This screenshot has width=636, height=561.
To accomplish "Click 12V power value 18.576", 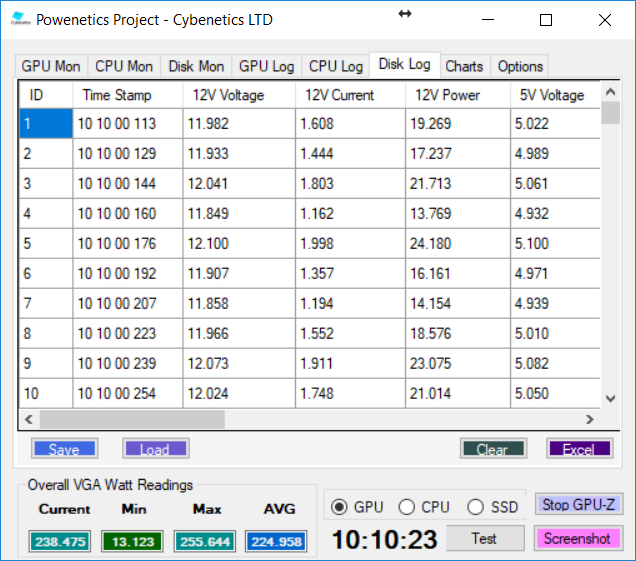I will click(x=458, y=333).
